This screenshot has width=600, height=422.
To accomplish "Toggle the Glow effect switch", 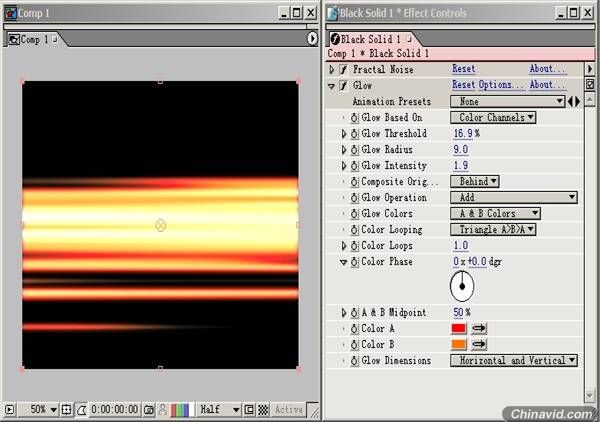I will (344, 85).
